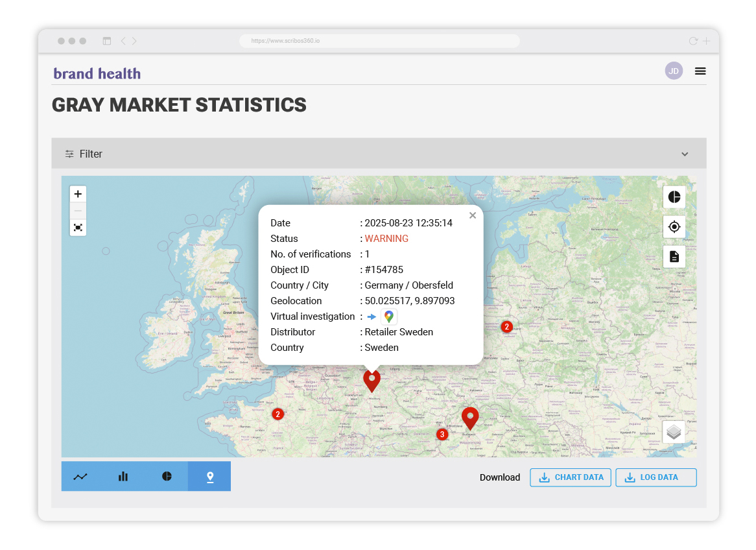Click the fit-to-extent map icon
The width and height of the screenshot is (756, 550).
pyautogui.click(x=78, y=228)
